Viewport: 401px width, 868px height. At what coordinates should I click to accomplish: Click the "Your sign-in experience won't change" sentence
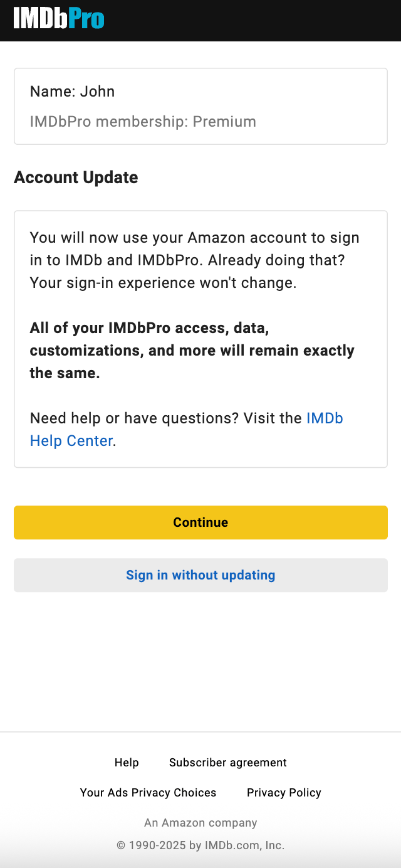coord(163,283)
